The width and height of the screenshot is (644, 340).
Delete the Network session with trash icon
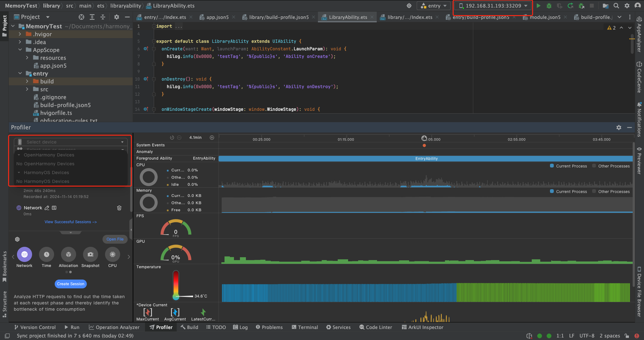coord(119,208)
